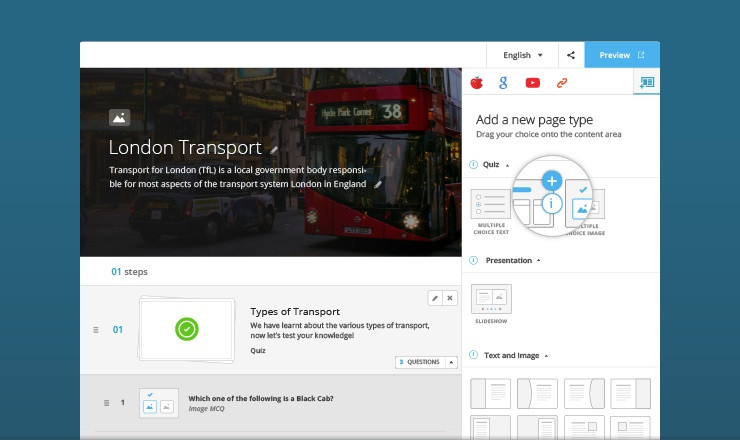Viewport: 740px width, 440px height.
Task: Open the Preview button
Action: click(x=622, y=55)
